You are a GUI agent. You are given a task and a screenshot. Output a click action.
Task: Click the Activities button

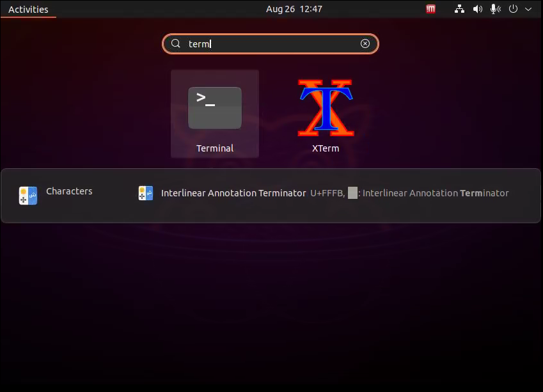click(x=28, y=10)
